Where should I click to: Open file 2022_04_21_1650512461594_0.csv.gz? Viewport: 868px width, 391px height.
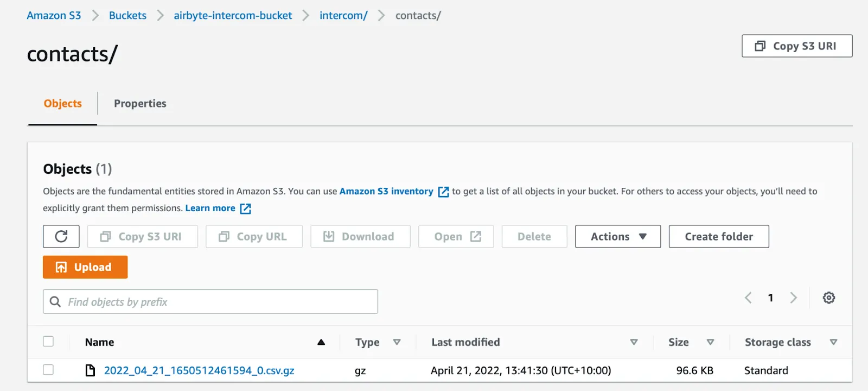[199, 370]
